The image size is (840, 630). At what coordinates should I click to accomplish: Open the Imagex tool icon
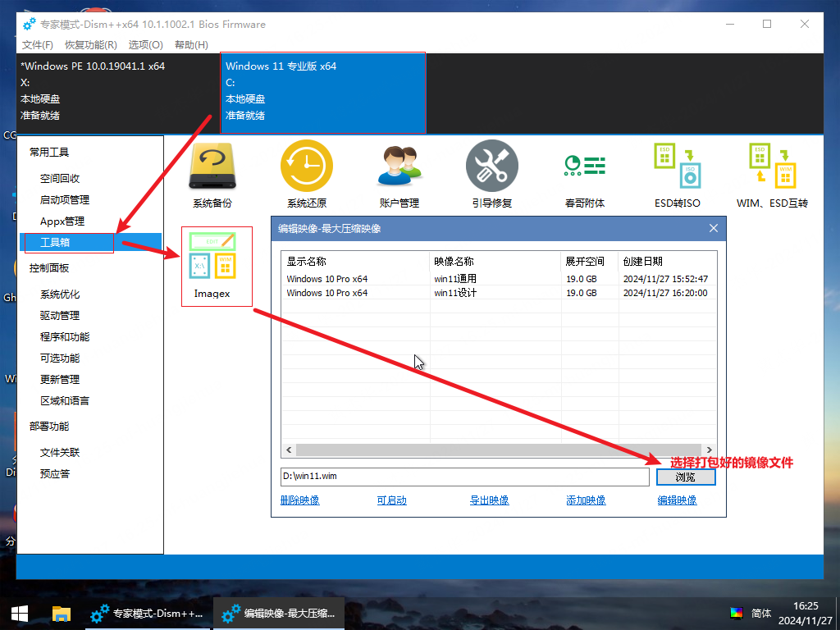(212, 266)
